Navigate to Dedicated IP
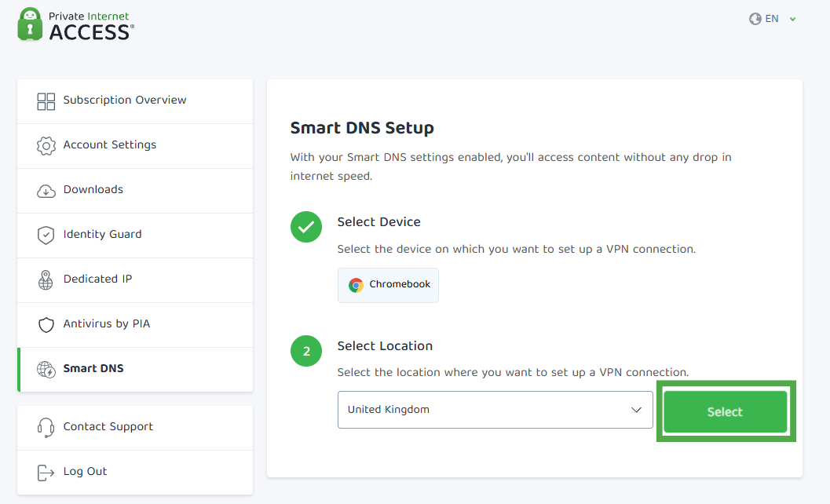Image resolution: width=830 pixels, height=504 pixels. (135, 280)
